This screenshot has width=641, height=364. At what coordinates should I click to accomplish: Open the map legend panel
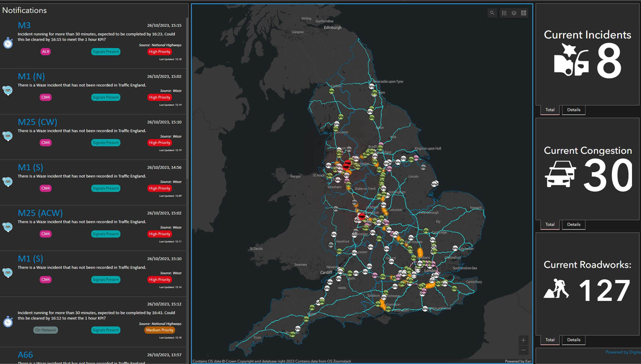click(x=503, y=13)
